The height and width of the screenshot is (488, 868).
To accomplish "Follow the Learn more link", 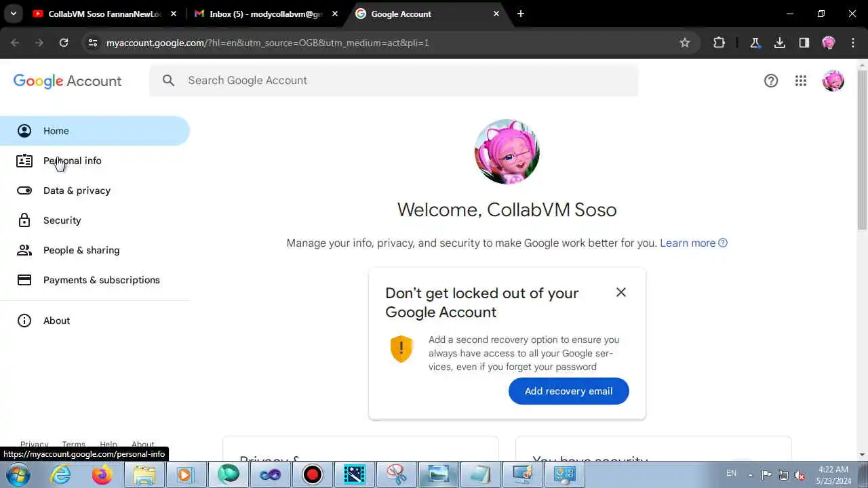I will tap(694, 243).
